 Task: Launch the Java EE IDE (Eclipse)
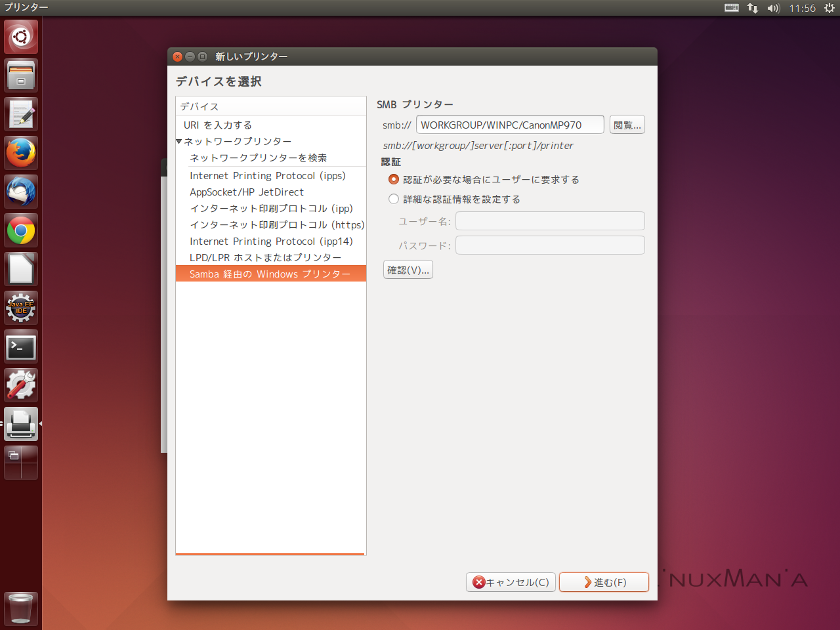[21, 308]
